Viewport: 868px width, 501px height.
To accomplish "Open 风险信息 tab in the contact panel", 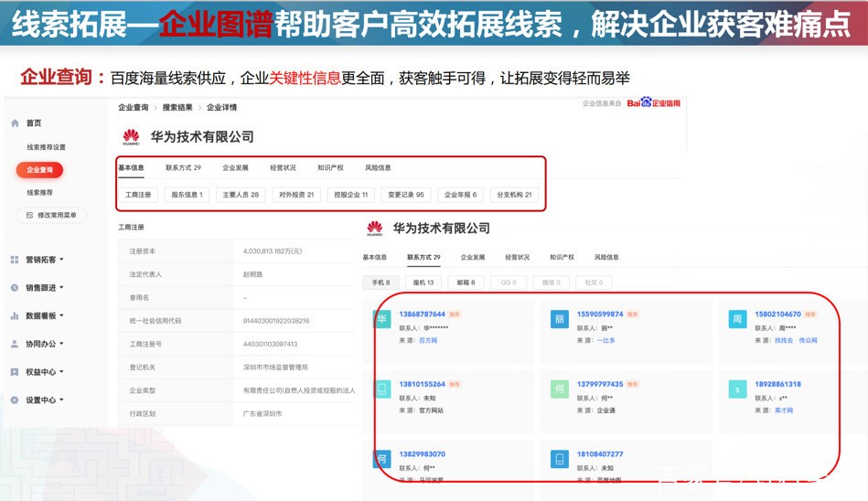I will (x=606, y=258).
